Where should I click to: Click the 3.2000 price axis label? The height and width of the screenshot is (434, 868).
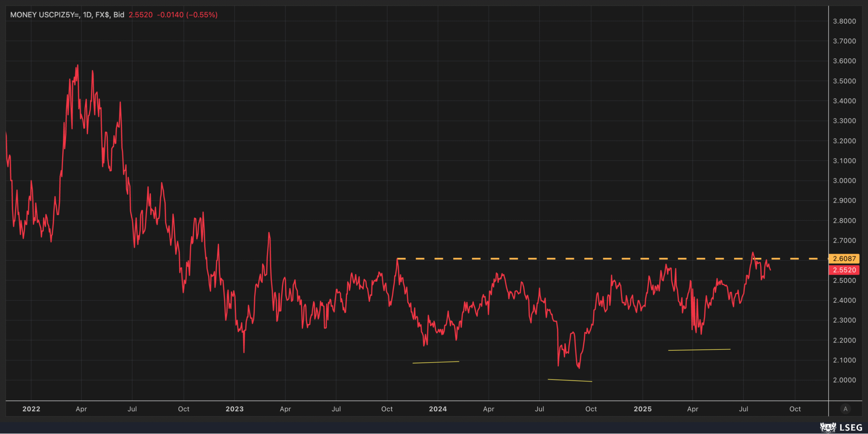(844, 141)
